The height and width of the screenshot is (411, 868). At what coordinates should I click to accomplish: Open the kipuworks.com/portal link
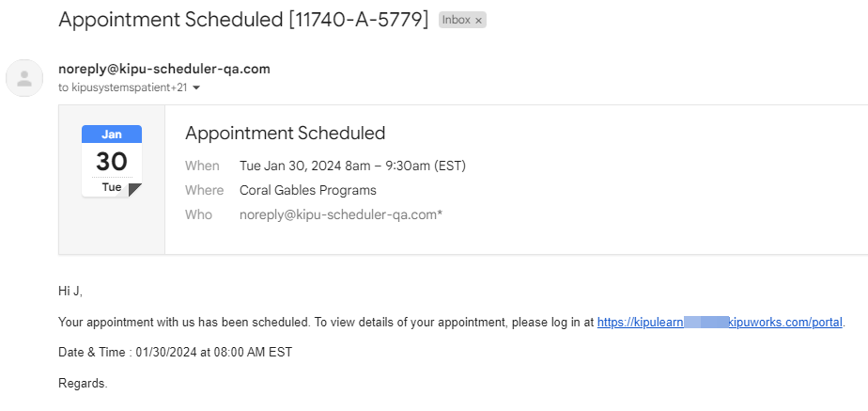click(x=721, y=322)
